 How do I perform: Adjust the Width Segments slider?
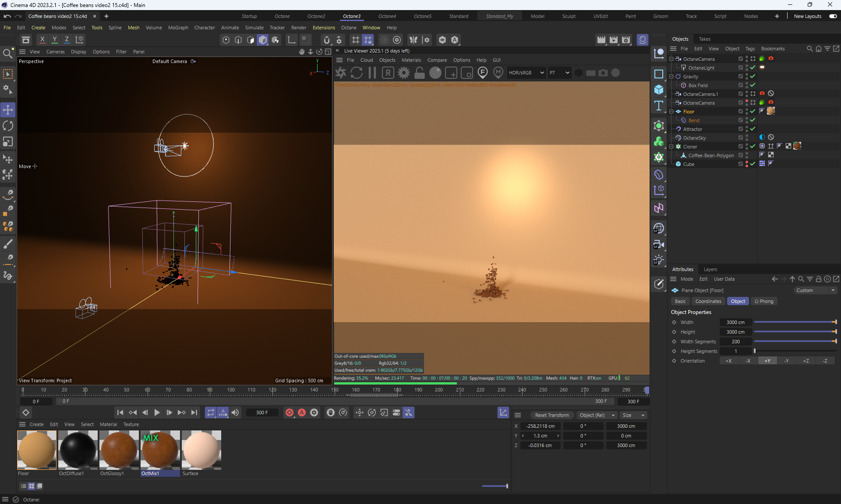795,342
